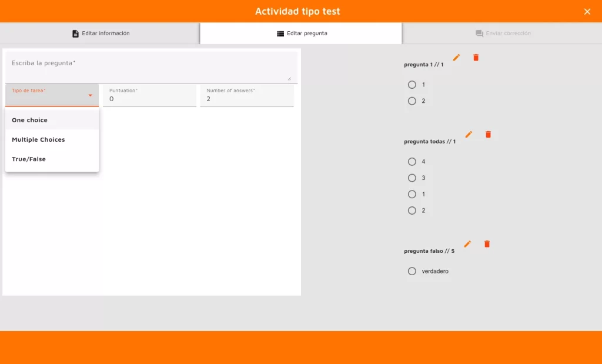This screenshot has width=602, height=364.
Task: Delete 'pregunta todas' with trash icon
Action: coord(488,135)
